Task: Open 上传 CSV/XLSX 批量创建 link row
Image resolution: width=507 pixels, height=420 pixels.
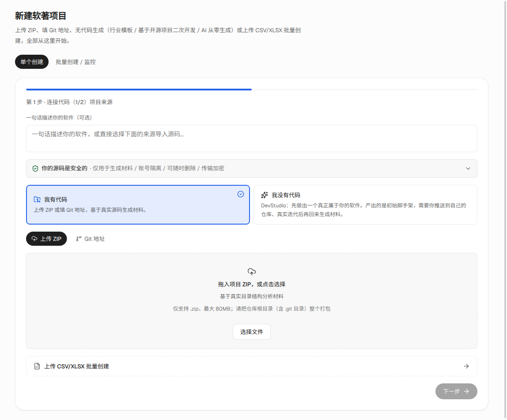Action: (x=252, y=366)
